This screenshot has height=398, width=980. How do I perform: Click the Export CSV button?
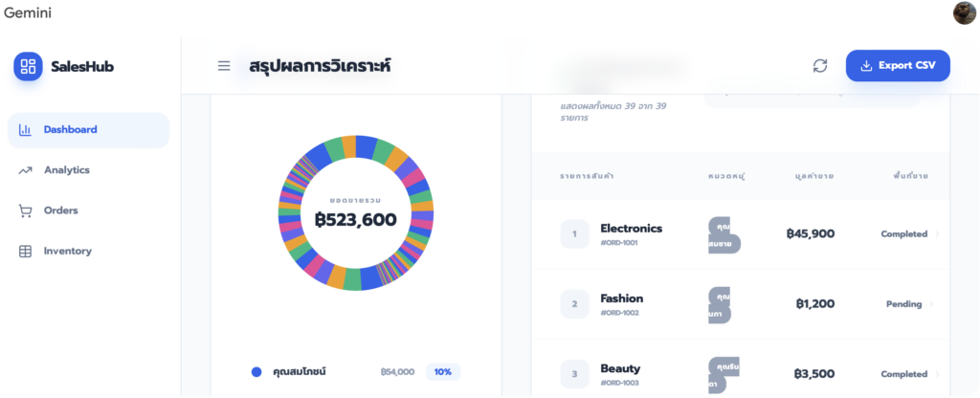898,66
